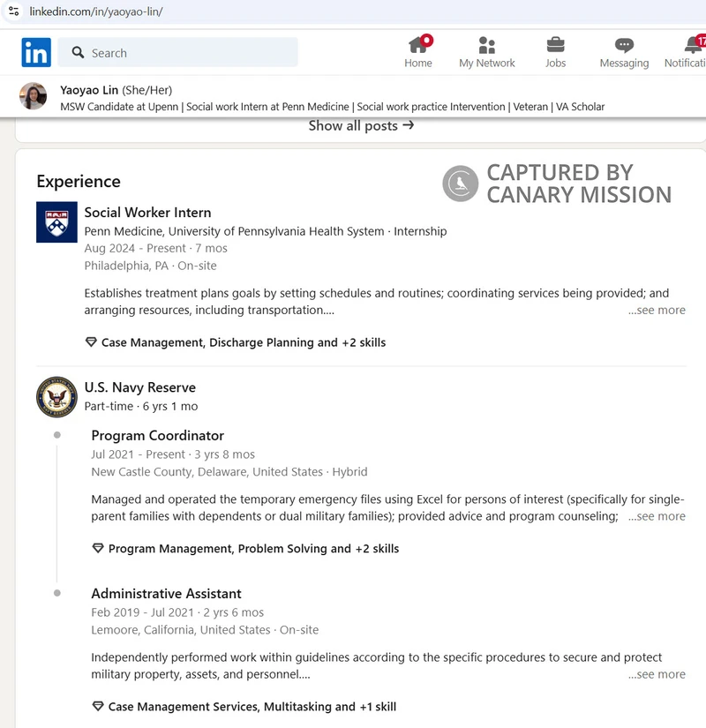Expand see more under Social Worker Intern

(x=657, y=310)
